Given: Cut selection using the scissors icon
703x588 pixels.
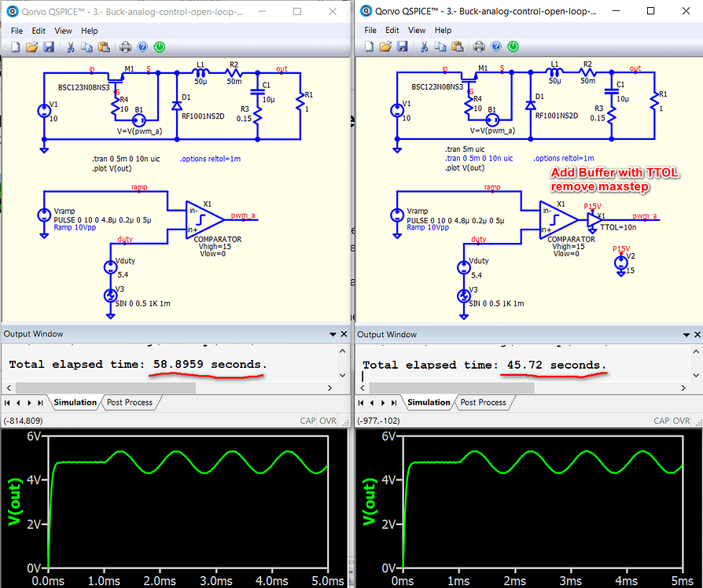Looking at the screenshot, I should pyautogui.click(x=69, y=46).
